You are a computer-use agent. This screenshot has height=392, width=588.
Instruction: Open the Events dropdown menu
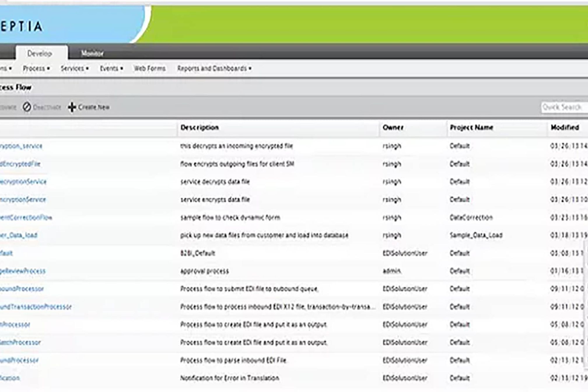coord(111,68)
